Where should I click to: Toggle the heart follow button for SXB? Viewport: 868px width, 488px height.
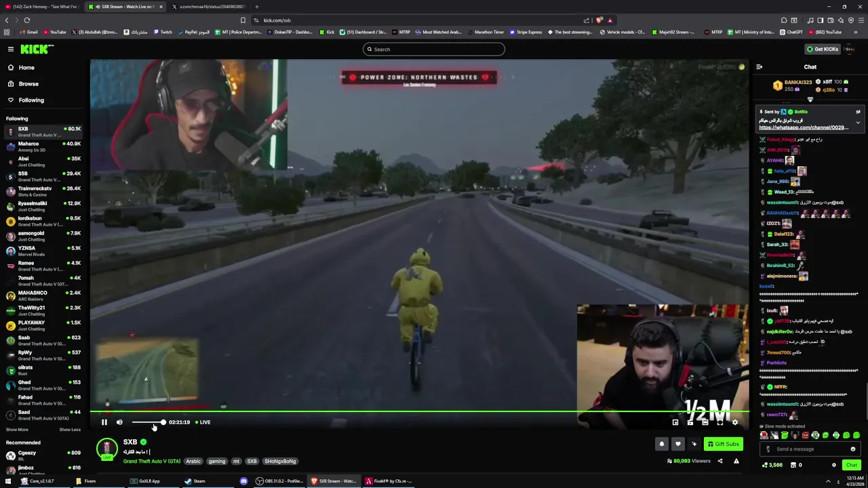pos(678,444)
